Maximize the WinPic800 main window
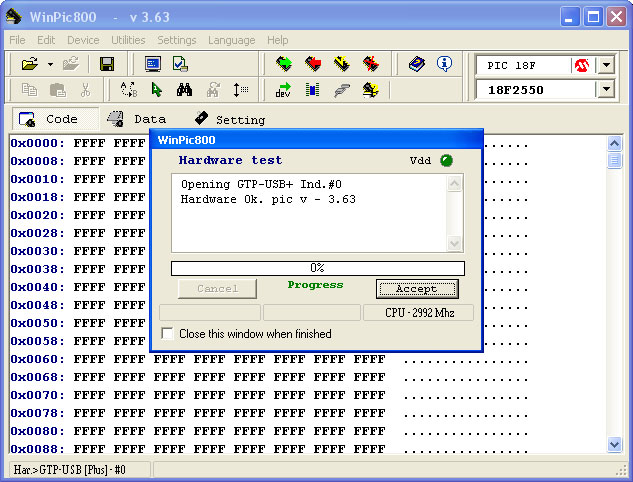Image resolution: width=633 pixels, height=482 pixels. [x=593, y=17]
